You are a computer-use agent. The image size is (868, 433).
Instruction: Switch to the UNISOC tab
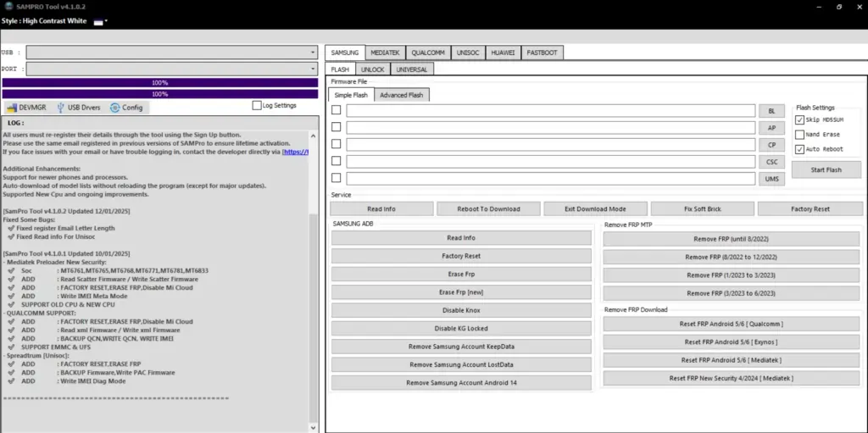click(x=468, y=53)
